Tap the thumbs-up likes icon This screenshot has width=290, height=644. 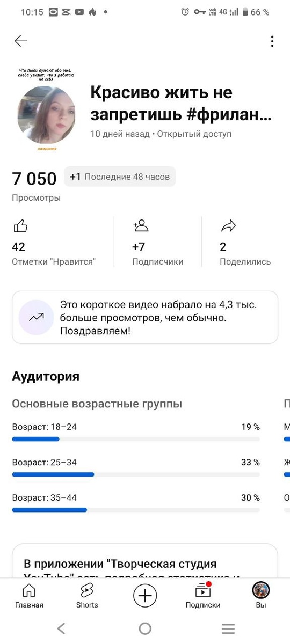[20, 226]
